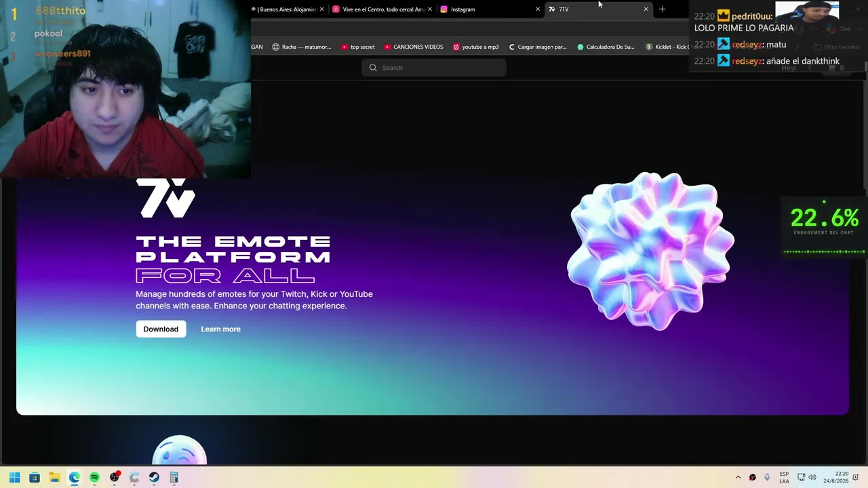This screenshot has width=868, height=488.
Task: Close the Buenos Aires tab
Action: tap(321, 9)
